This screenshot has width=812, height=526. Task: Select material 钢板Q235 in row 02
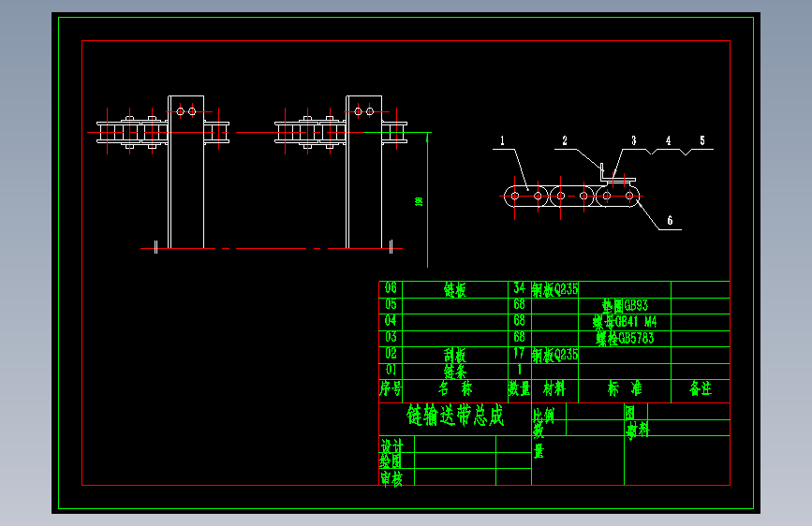pyautogui.click(x=554, y=355)
